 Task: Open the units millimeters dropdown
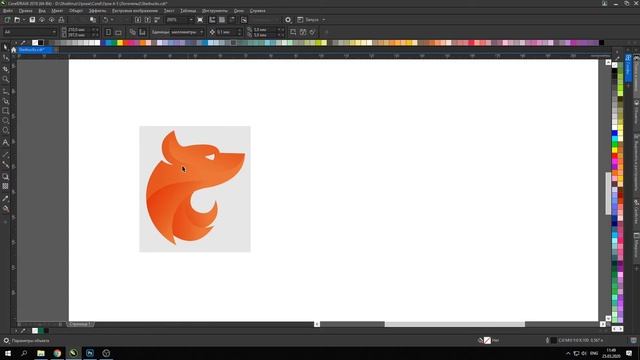[x=187, y=32]
